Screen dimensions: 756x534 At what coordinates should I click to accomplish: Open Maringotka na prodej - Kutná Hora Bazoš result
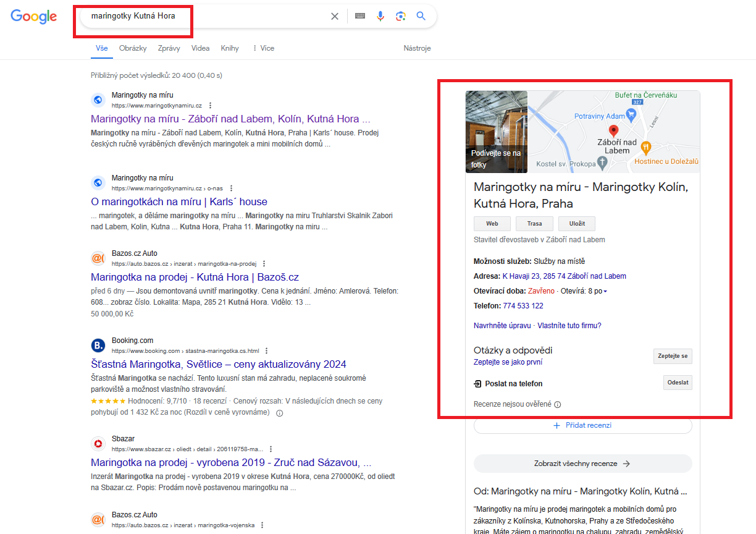coord(195,277)
